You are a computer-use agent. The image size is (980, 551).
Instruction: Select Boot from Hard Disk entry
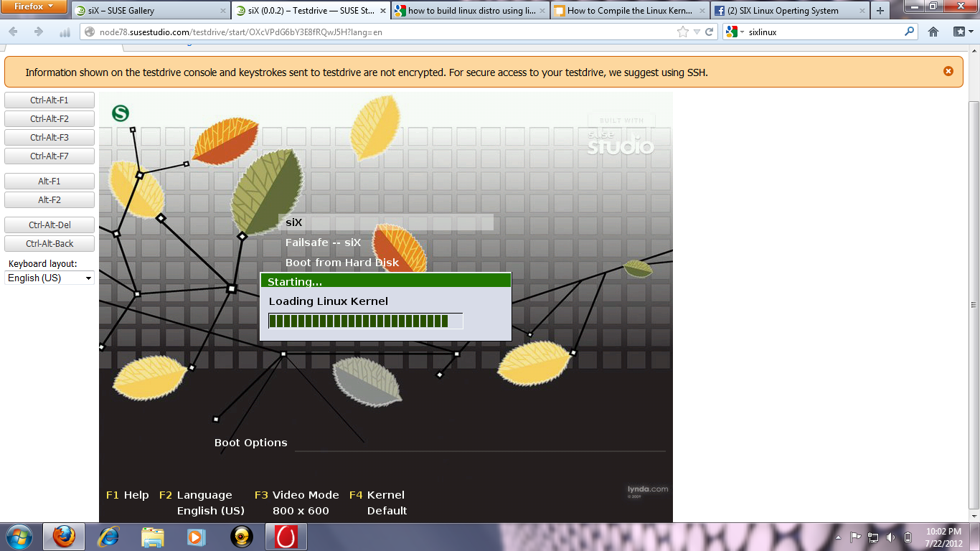342,263
